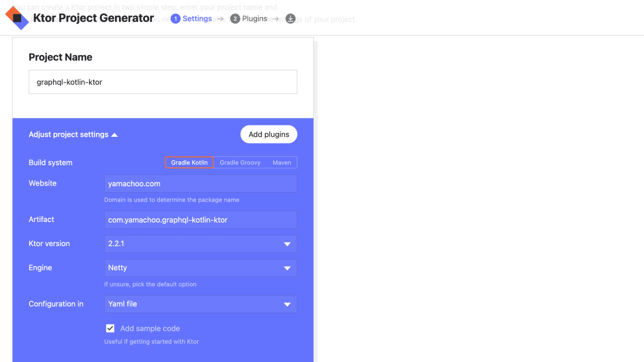Click 'If unsure, pick the default option' hint
This screenshot has height=362, width=644.
150,284
